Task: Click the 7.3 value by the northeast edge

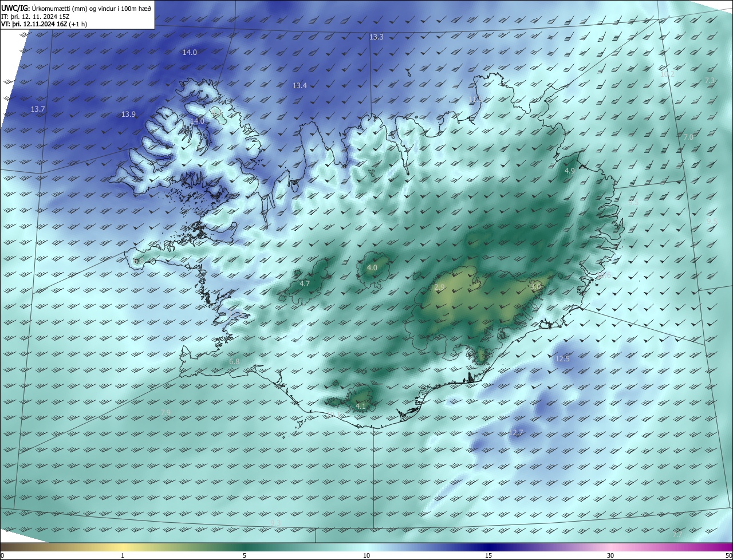Action: [710, 81]
